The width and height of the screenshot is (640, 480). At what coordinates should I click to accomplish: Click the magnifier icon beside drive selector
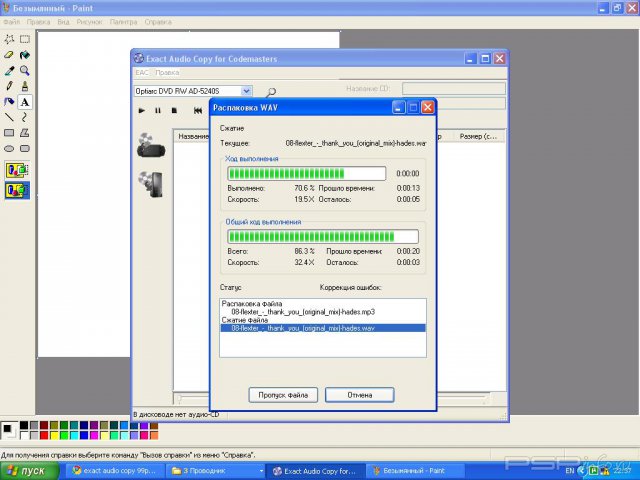click(x=271, y=92)
